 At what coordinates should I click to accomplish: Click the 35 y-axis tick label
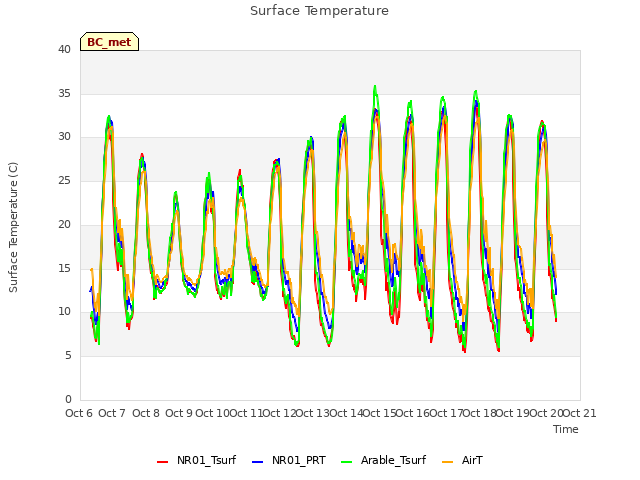64,93
